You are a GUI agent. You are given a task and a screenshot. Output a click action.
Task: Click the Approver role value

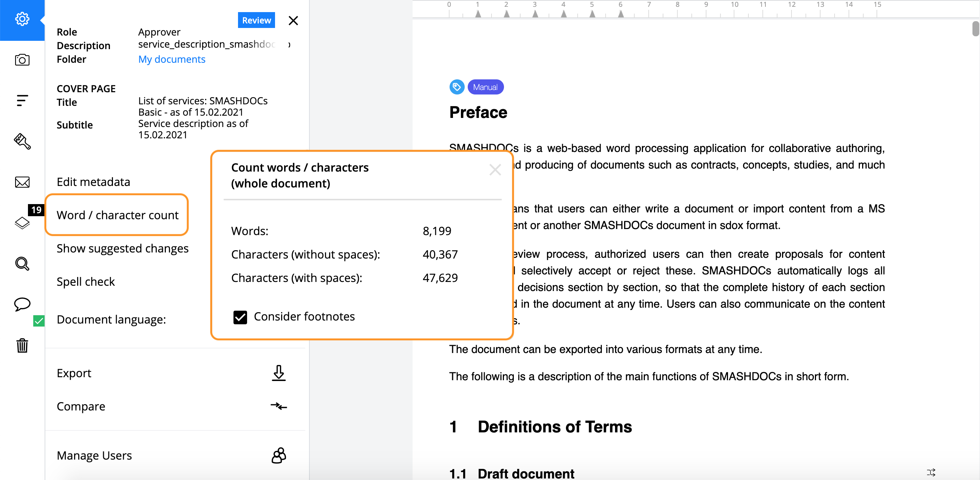[x=159, y=33]
